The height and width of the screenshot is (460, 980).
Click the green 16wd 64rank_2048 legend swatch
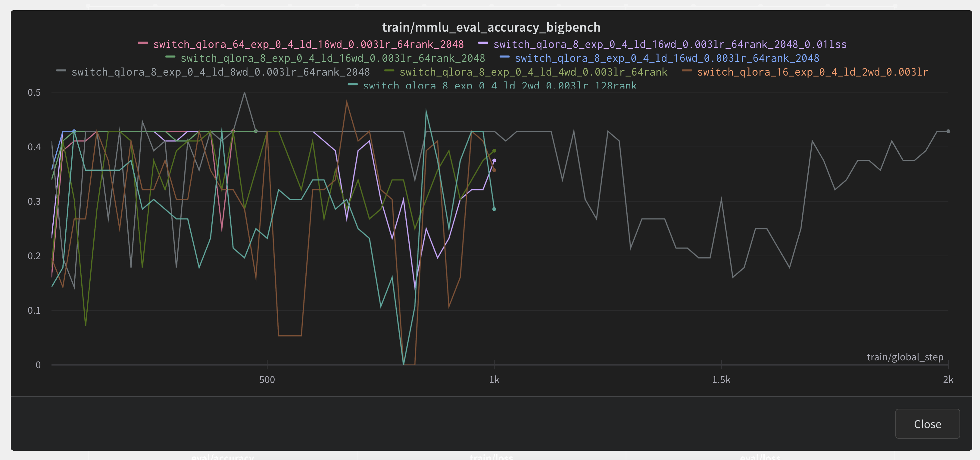pos(170,57)
